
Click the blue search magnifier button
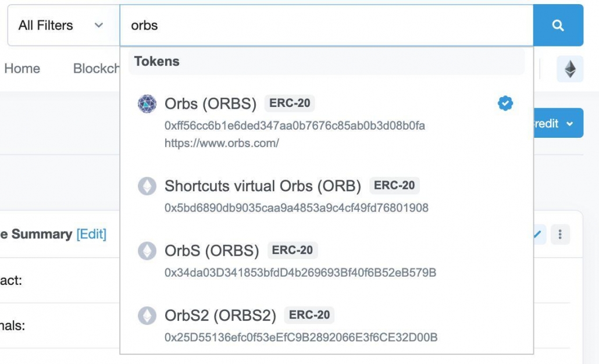pos(558,25)
